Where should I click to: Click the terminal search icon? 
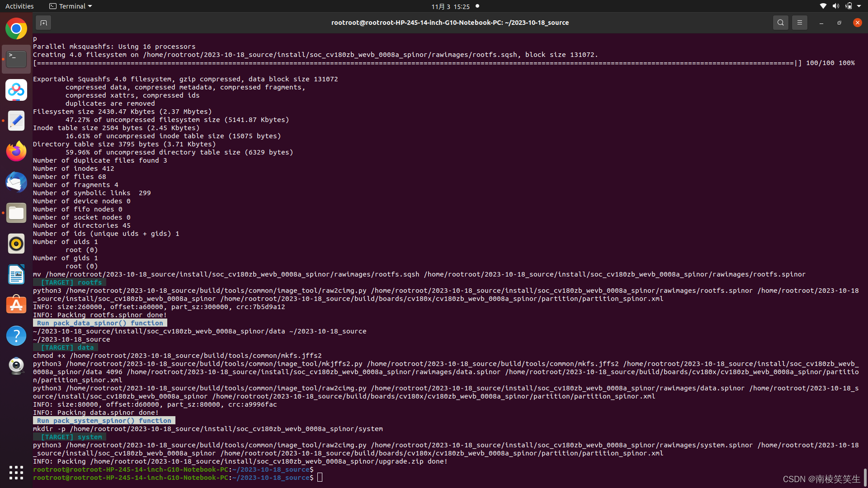pos(780,23)
